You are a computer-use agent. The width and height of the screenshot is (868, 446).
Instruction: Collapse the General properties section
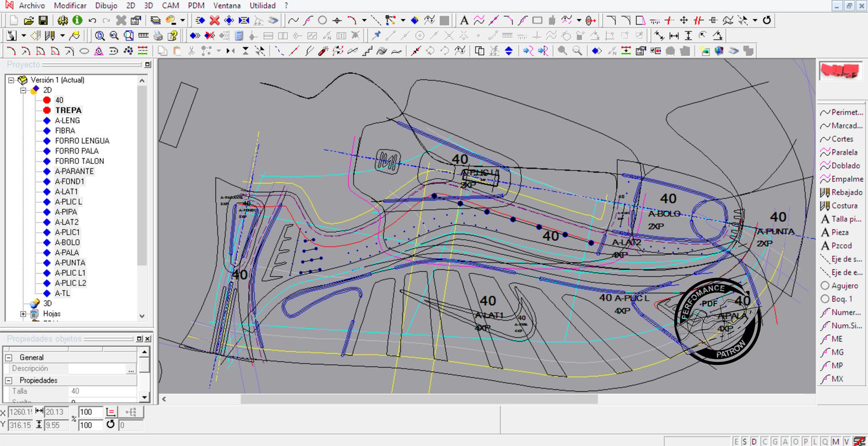click(9, 357)
